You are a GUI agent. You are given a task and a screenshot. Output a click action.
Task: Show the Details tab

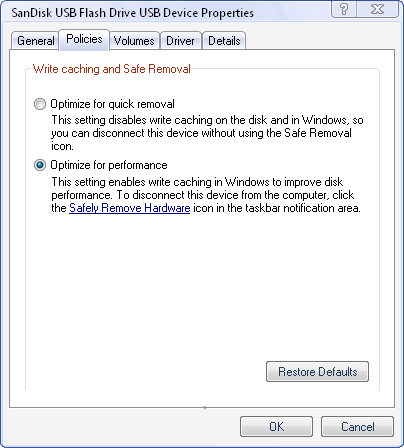point(224,41)
